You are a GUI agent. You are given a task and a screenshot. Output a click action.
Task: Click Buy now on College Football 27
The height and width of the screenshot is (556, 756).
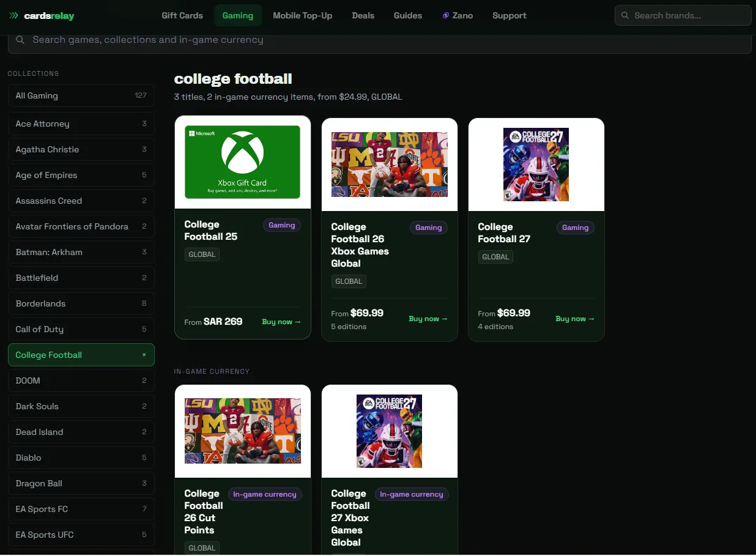click(575, 319)
